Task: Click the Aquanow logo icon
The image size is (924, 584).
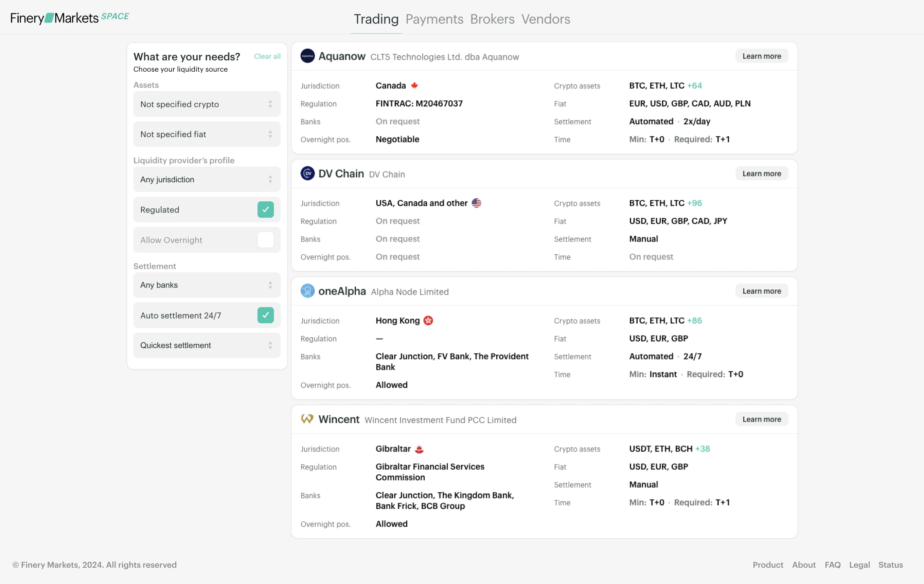Action: pyautogui.click(x=307, y=56)
